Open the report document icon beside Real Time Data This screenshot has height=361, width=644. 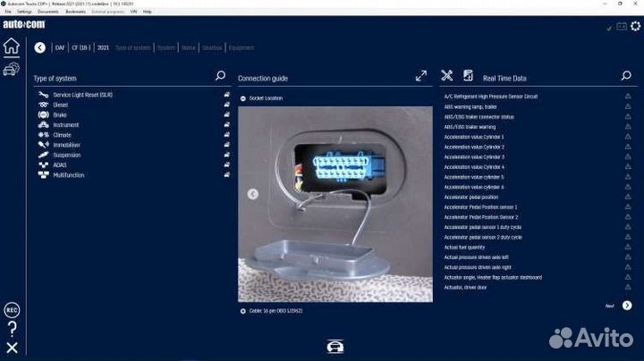[x=468, y=75]
